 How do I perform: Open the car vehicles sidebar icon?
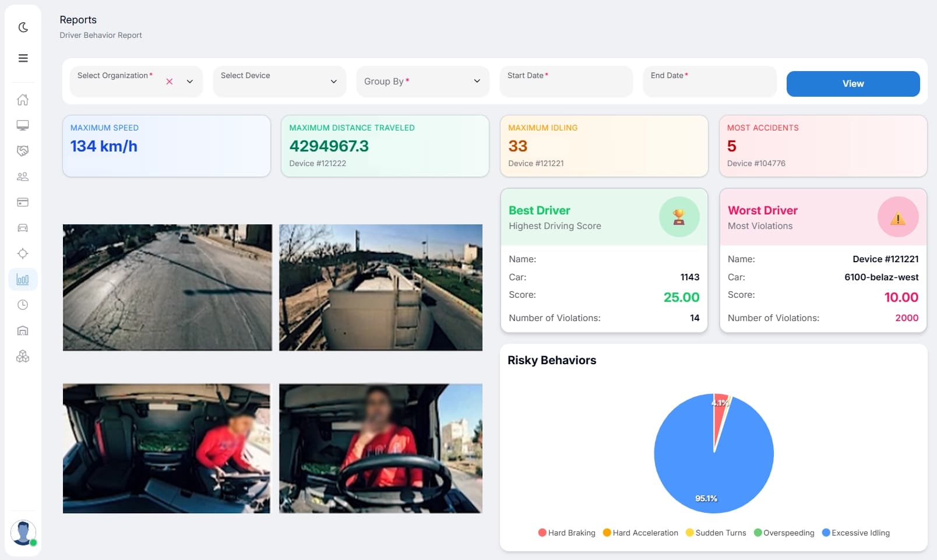[x=23, y=228]
